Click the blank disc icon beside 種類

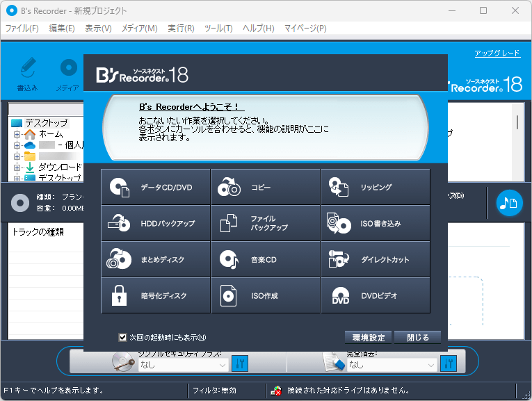coord(20,203)
